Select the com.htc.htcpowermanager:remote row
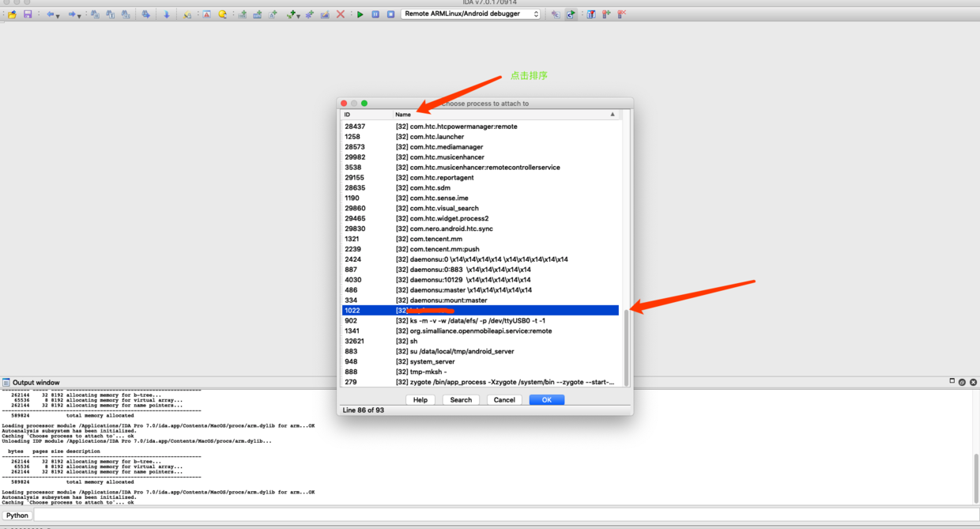The width and height of the screenshot is (980, 529). [x=481, y=127]
